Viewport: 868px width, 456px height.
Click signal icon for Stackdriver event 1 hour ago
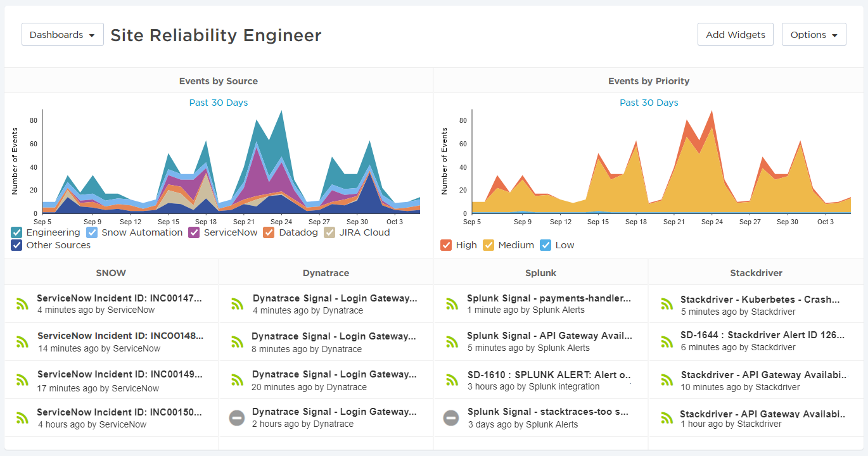[x=667, y=418]
